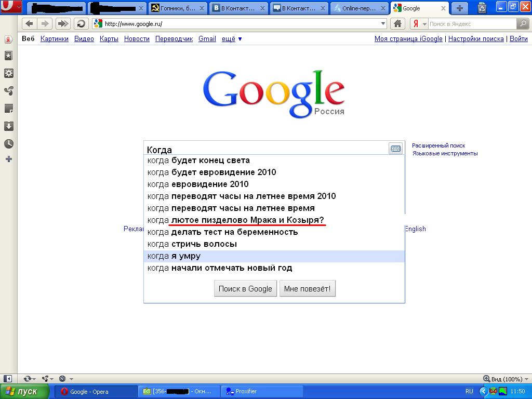Open the Вид (100%) zoom dropdown
This screenshot has height=399, width=532.
point(506,379)
